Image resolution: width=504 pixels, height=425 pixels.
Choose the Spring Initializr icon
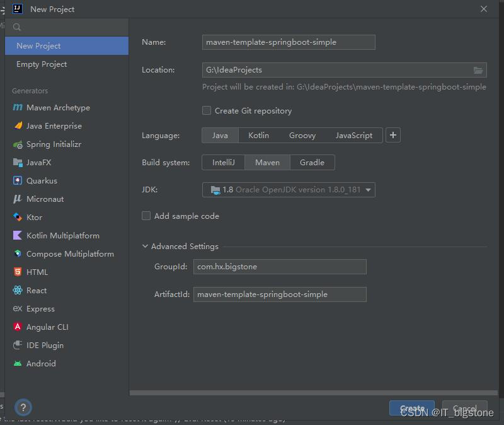pyautogui.click(x=18, y=144)
